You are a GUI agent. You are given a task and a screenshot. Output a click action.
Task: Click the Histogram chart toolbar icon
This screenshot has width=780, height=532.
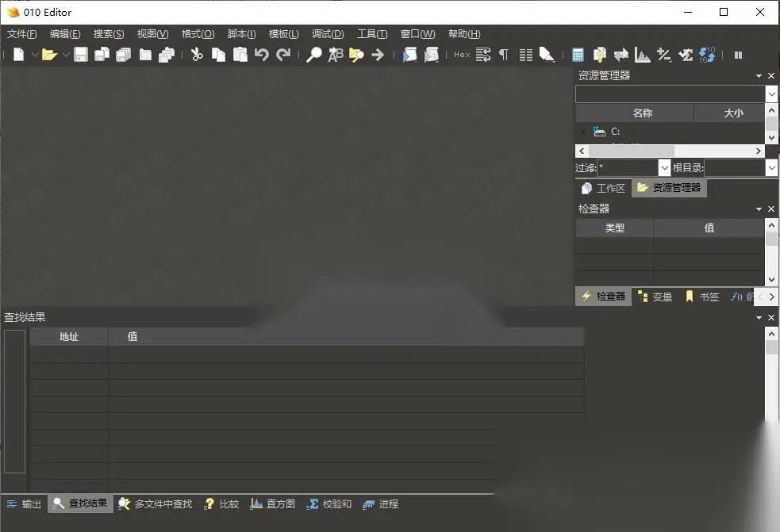tap(642, 55)
